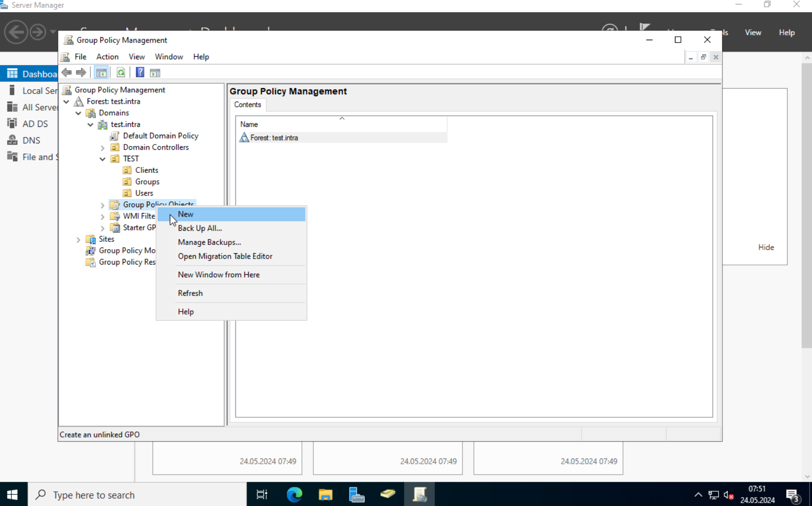Click the Task View taskbar button
Image resolution: width=812 pixels, height=506 pixels.
pos(262,495)
